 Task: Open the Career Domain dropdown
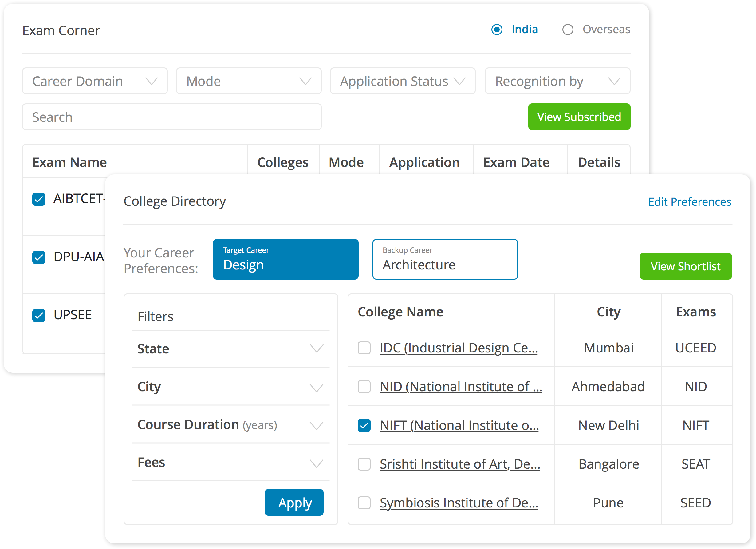[95, 81]
